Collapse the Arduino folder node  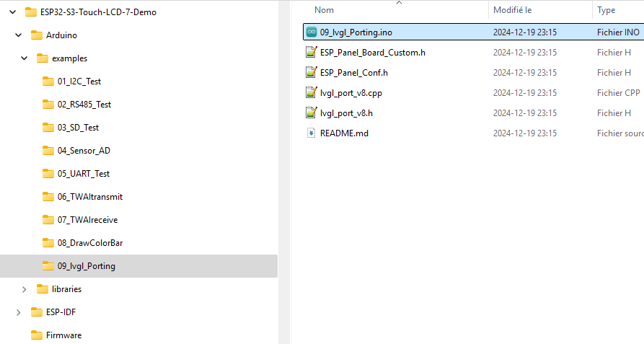(x=19, y=35)
